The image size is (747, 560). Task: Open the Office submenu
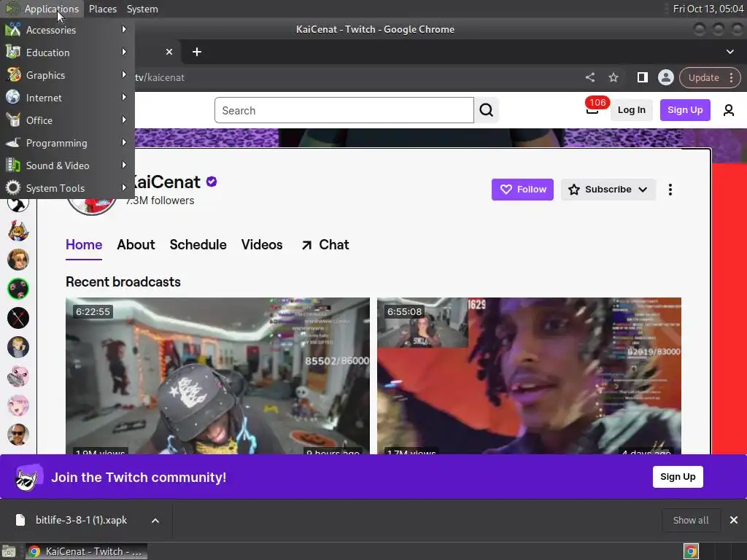click(67, 120)
